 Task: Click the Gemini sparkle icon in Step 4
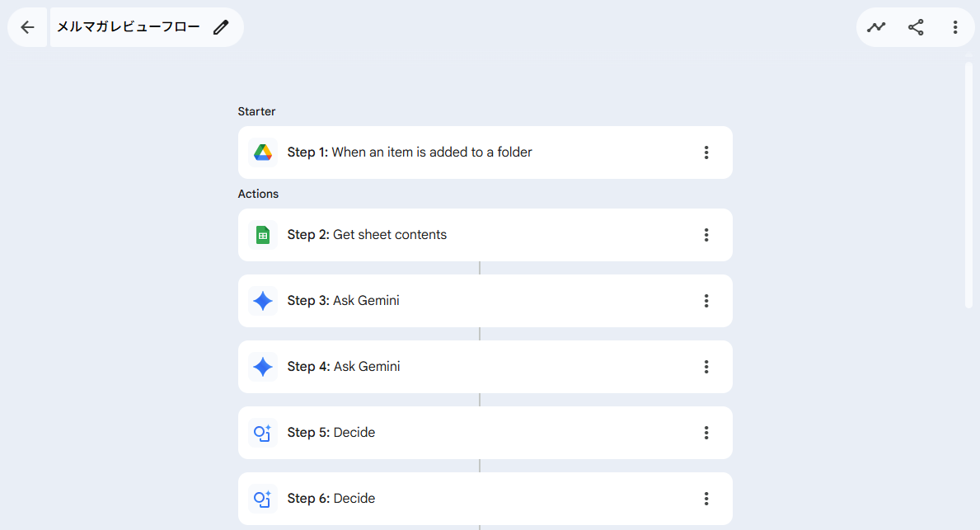click(263, 367)
